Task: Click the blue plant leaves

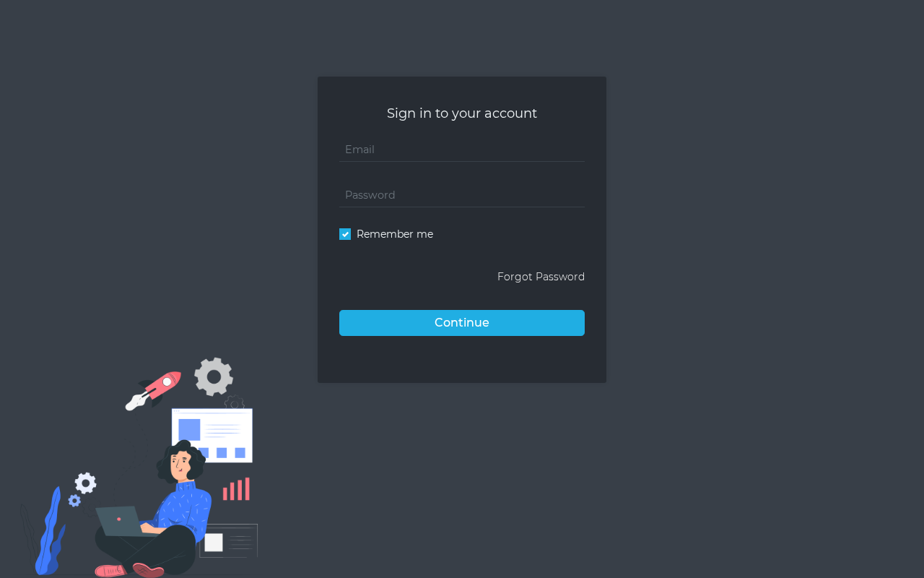Action: click(x=51, y=531)
